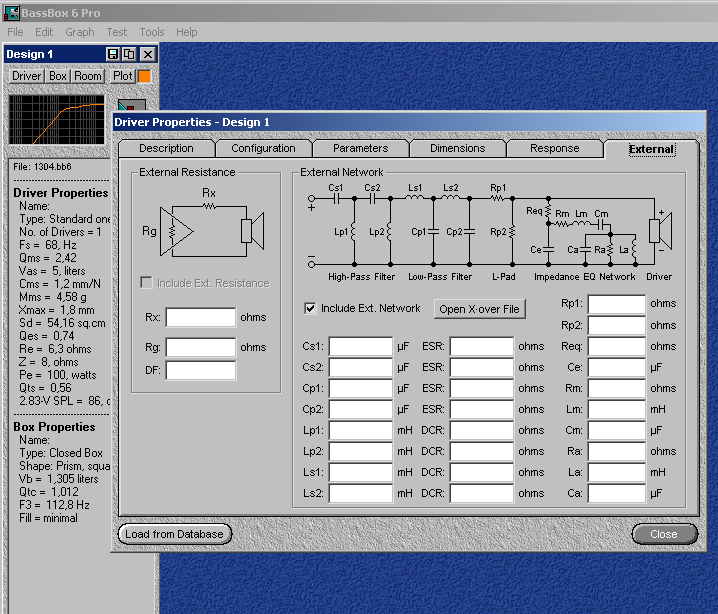Click the Rg ohms input field

click(201, 347)
